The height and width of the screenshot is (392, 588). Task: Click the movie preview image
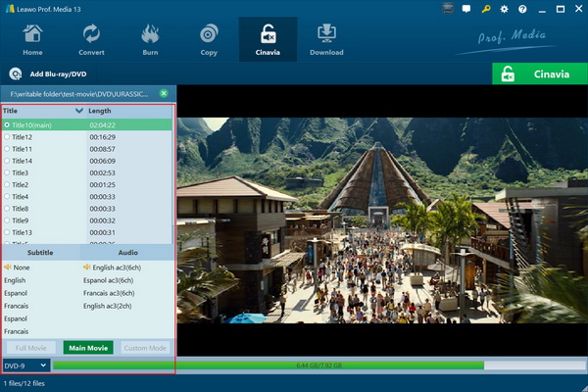point(382,220)
